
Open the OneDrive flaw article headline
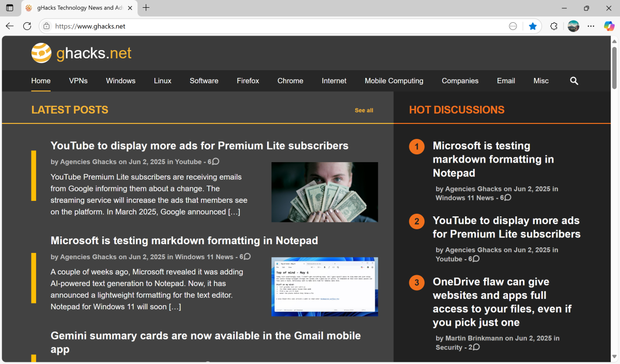502,302
